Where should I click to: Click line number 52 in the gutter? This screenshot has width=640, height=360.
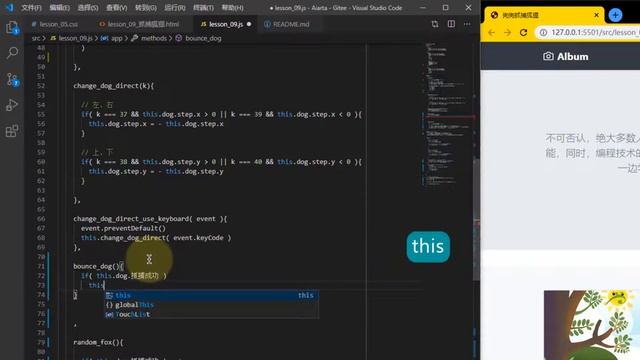pos(41,86)
